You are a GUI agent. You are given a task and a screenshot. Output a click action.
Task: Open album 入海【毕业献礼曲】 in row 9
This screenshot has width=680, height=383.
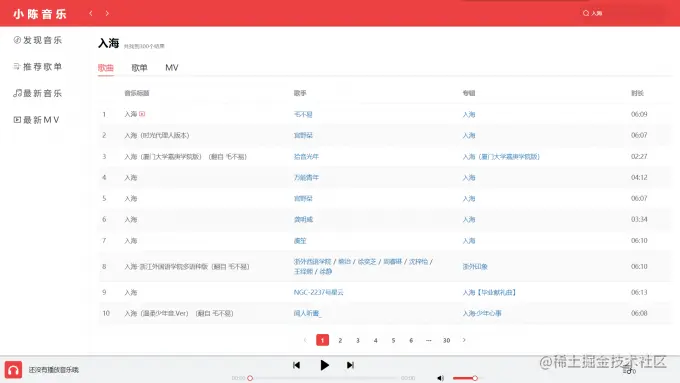(x=489, y=292)
